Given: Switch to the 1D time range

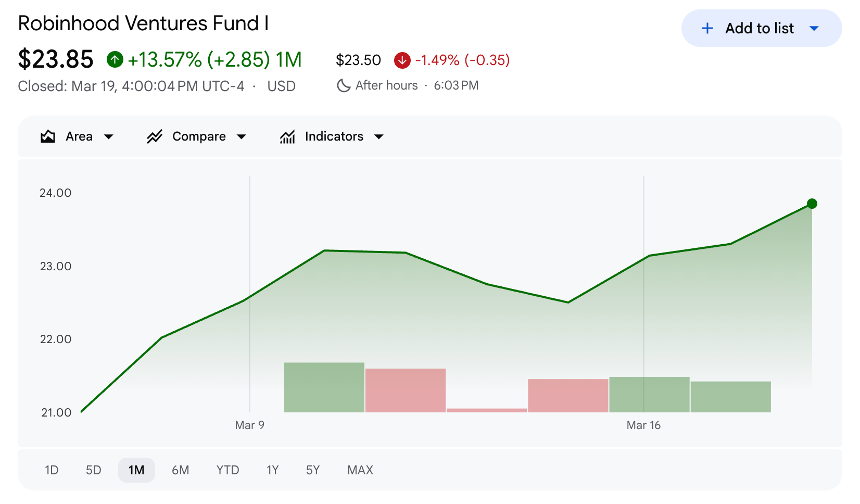Looking at the screenshot, I should tap(52, 470).
